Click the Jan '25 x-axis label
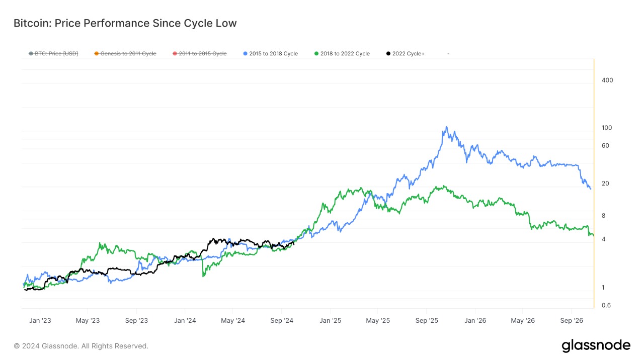Viewport: 644px width, 362px height. (331, 320)
